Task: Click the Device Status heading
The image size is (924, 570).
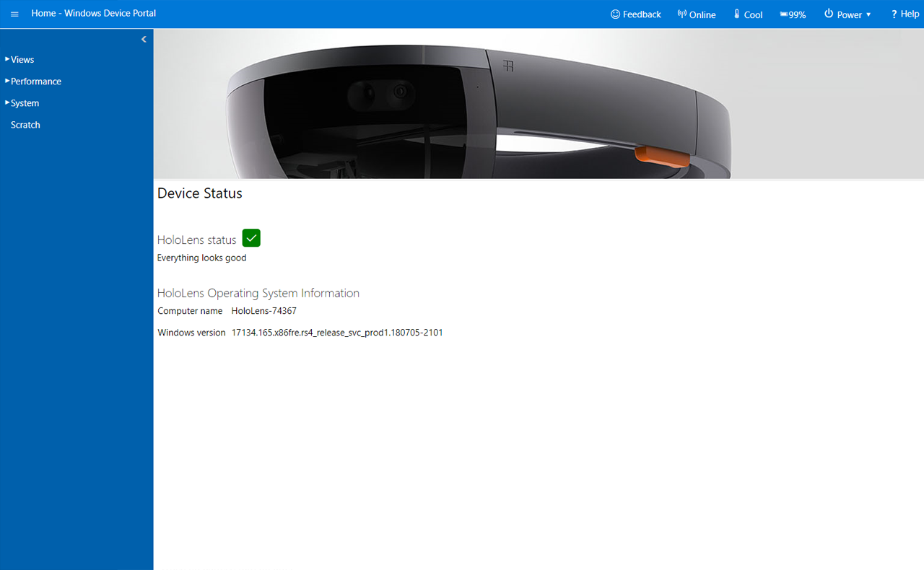Action: [x=200, y=193]
